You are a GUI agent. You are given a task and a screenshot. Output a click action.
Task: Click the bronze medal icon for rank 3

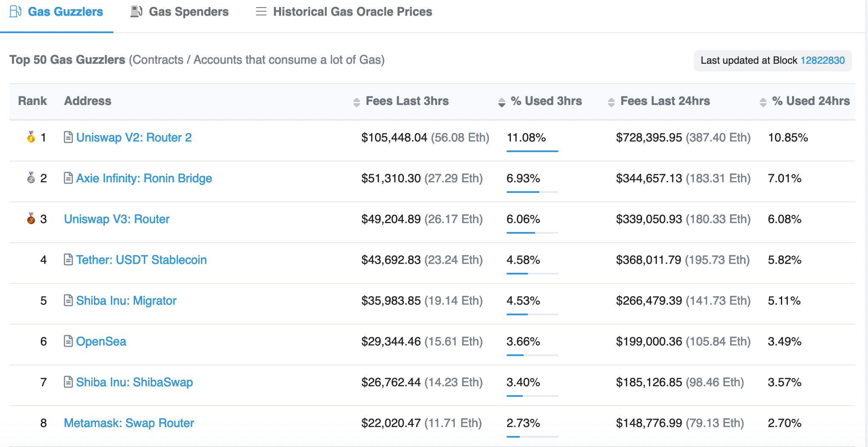31,218
